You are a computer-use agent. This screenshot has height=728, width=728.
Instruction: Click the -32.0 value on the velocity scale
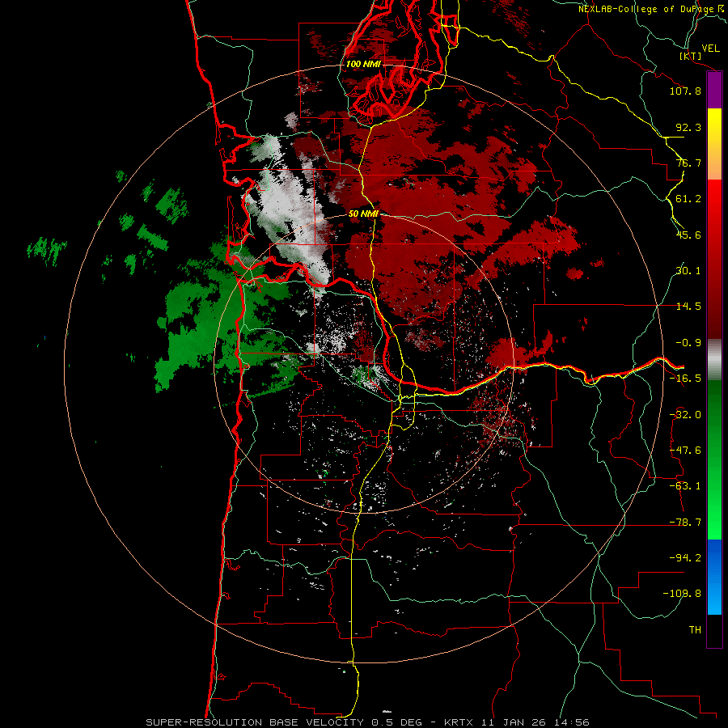point(685,415)
